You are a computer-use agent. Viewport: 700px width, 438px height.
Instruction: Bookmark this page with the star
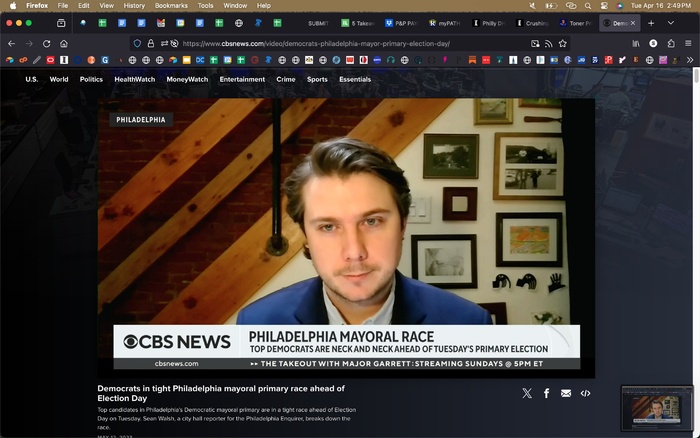point(562,43)
